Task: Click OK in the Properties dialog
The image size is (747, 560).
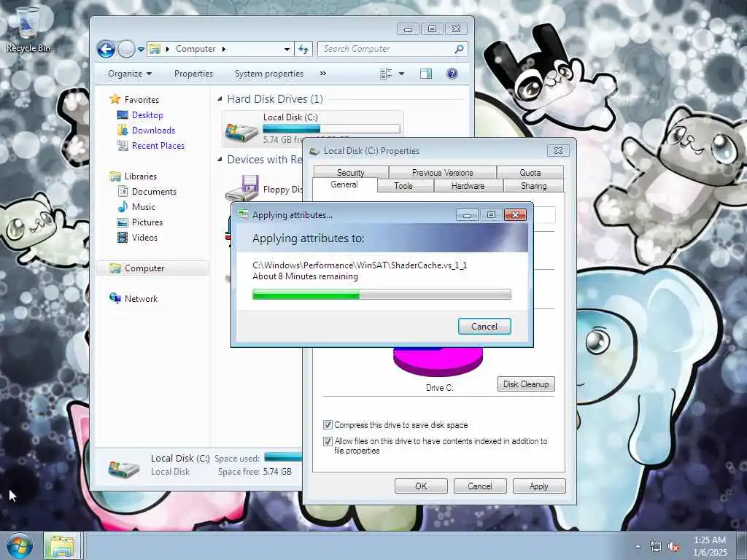Action: point(421,486)
